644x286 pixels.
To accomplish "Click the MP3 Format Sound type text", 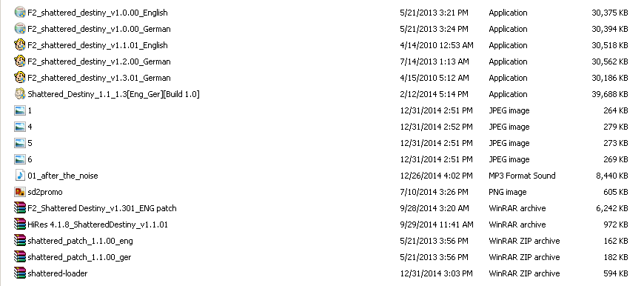I will pos(522,176).
